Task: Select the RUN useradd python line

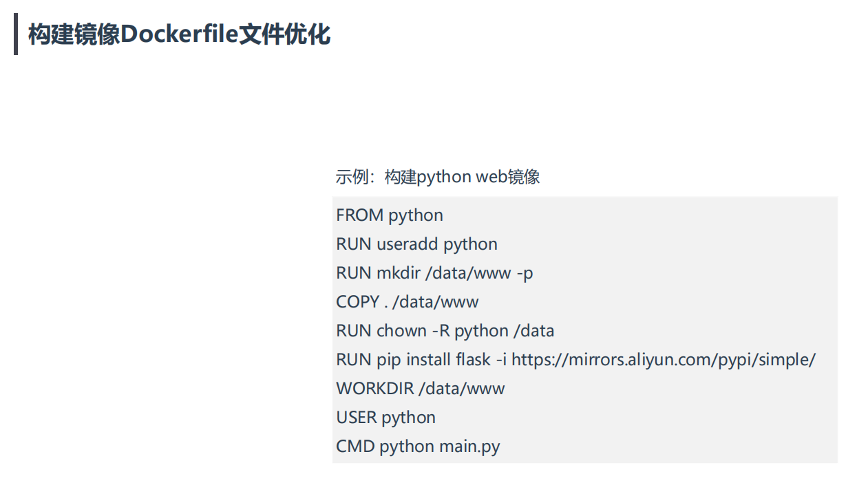Action: click(416, 244)
